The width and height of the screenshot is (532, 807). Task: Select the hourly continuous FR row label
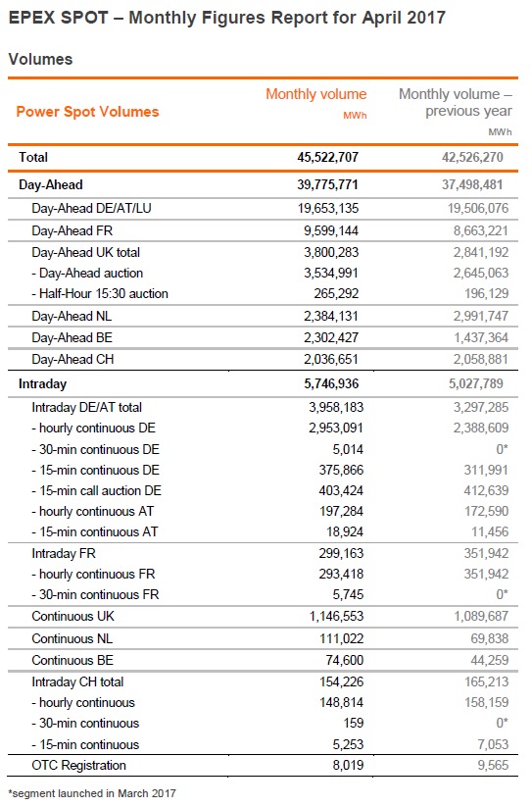point(93,575)
